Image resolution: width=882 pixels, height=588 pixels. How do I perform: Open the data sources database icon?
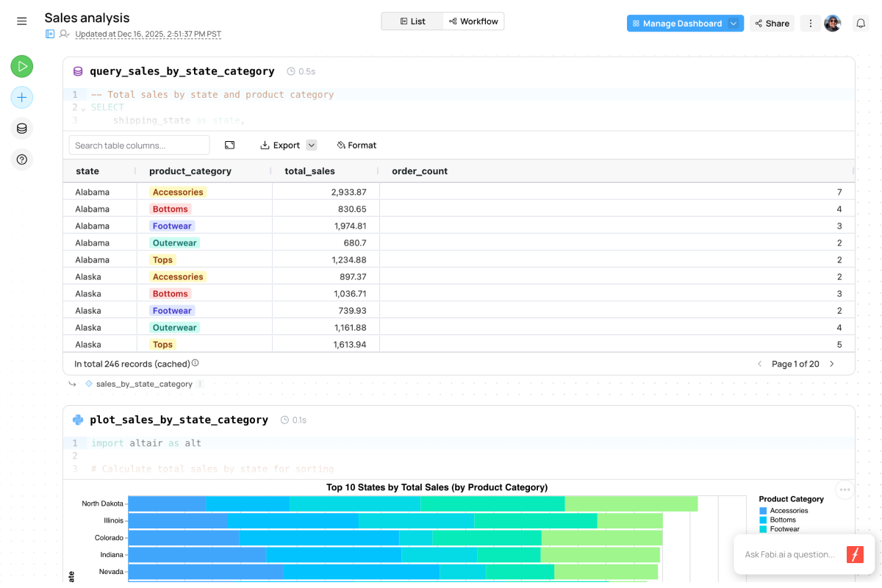click(x=22, y=129)
